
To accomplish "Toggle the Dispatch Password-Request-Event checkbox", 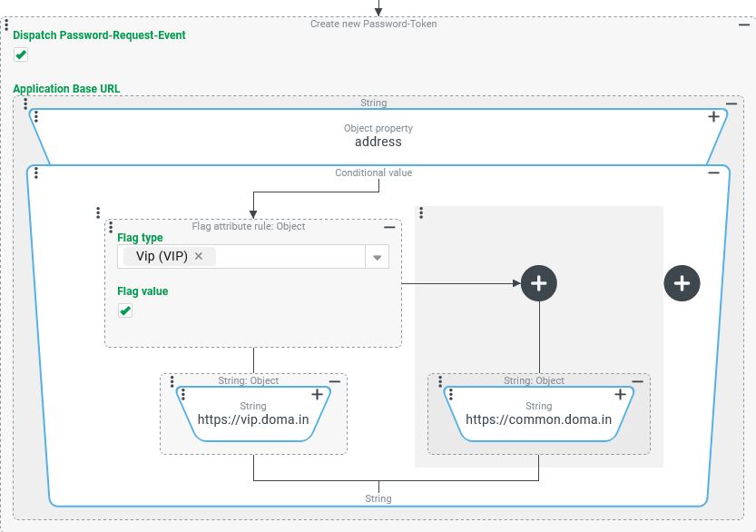I will click(21, 54).
